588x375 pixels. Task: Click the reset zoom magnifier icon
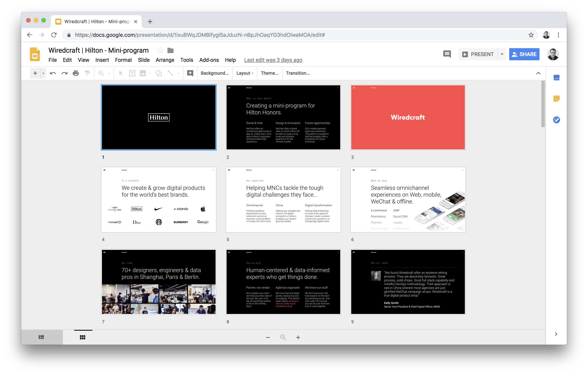pyautogui.click(x=283, y=337)
